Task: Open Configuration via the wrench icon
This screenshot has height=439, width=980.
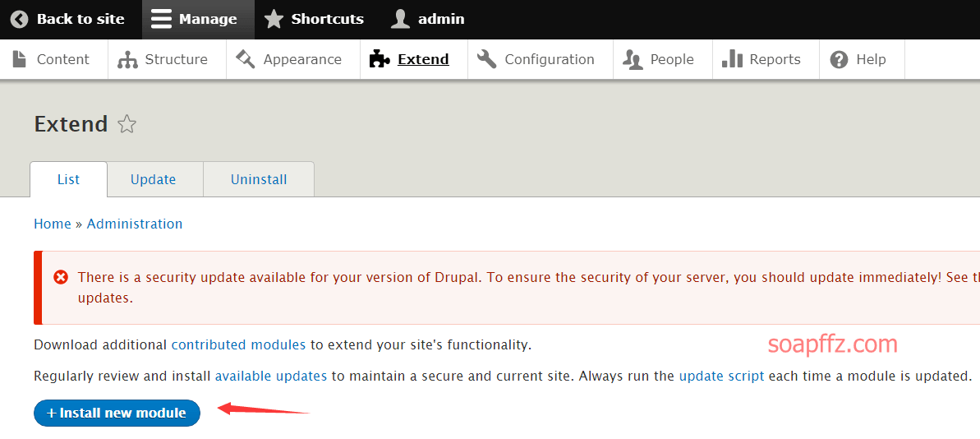Action: click(487, 59)
